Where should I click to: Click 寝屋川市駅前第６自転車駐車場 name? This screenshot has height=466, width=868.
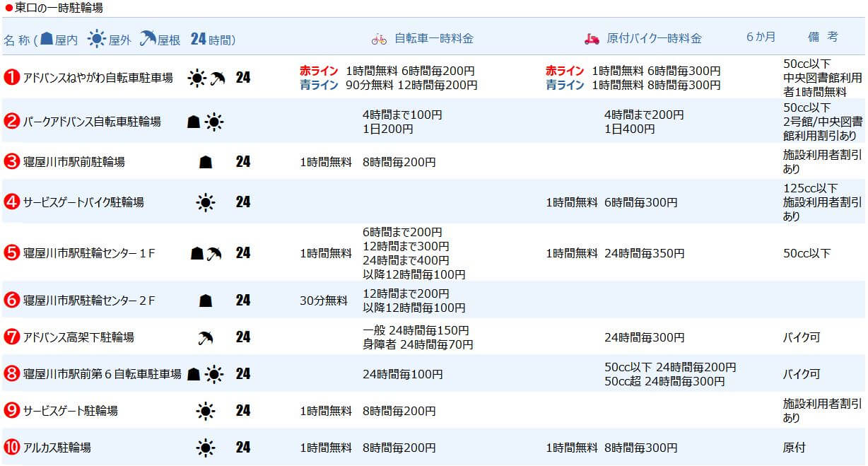(102, 374)
